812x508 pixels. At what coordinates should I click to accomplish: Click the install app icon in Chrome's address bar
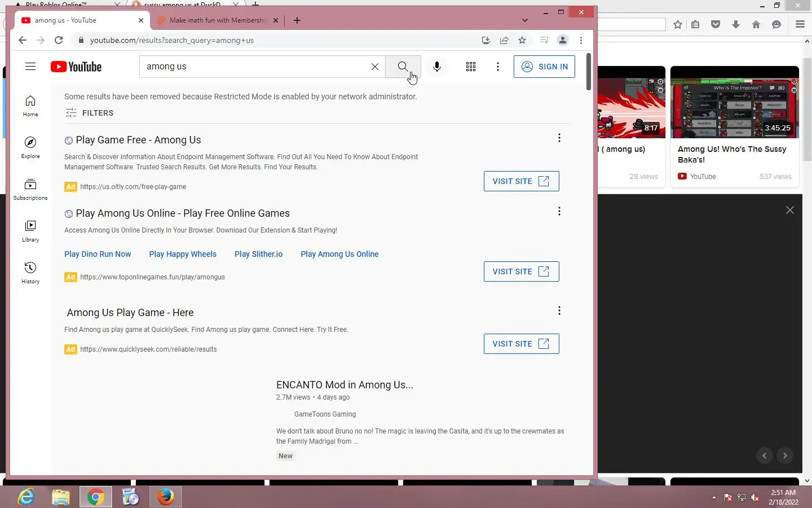(486, 40)
